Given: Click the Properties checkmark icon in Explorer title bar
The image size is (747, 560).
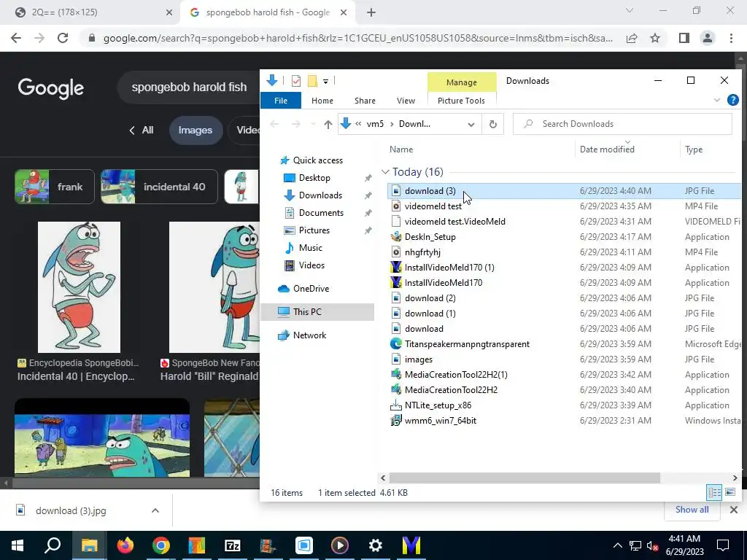Looking at the screenshot, I should click(x=296, y=81).
